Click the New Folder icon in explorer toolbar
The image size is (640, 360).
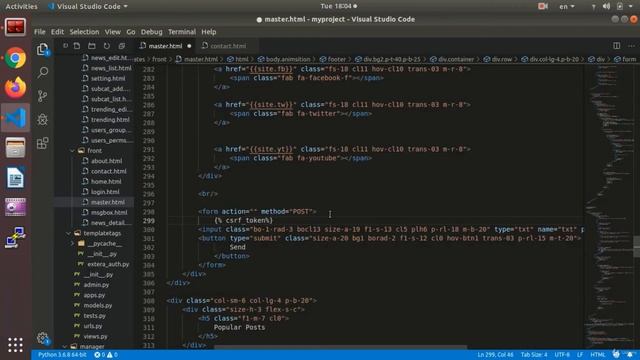pyautogui.click(x=92, y=46)
